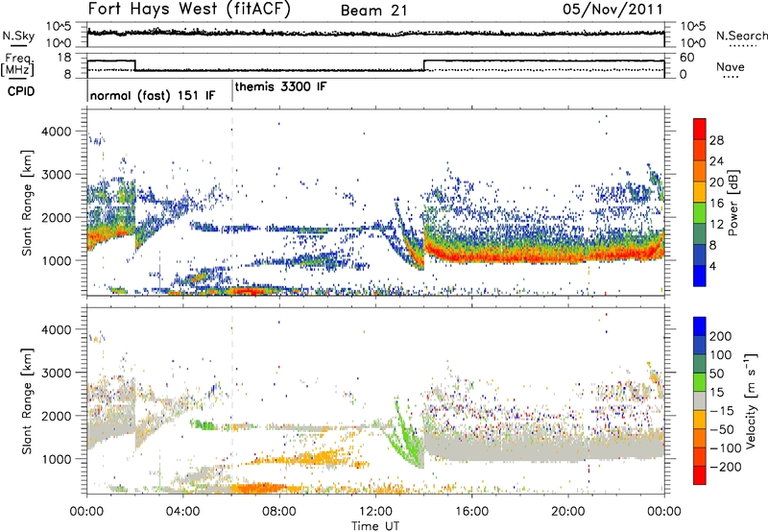Click the '04:00' time tick label
This screenshot has height=532, width=768.
(183, 512)
